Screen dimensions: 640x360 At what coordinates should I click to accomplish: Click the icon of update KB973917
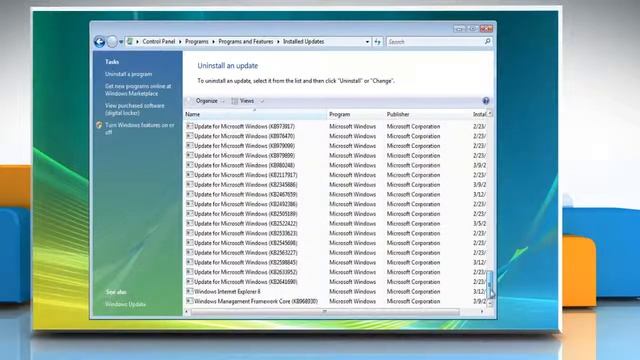[189, 126]
